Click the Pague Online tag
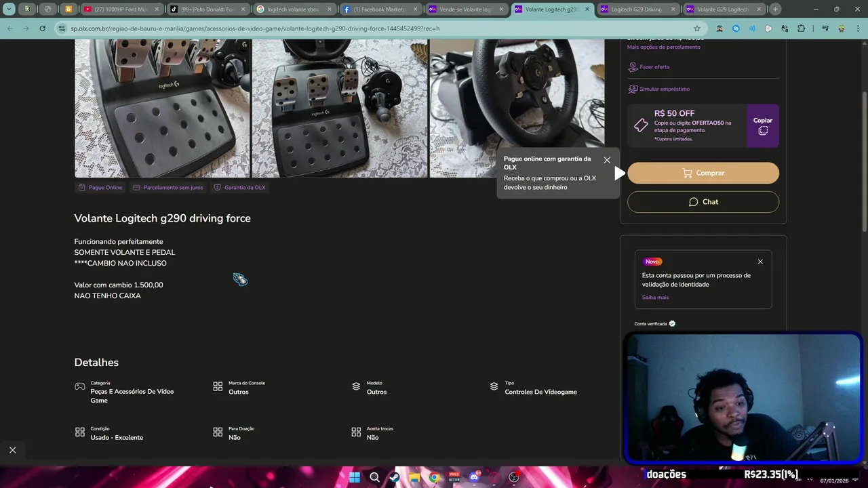868x488 pixels. tap(100, 188)
